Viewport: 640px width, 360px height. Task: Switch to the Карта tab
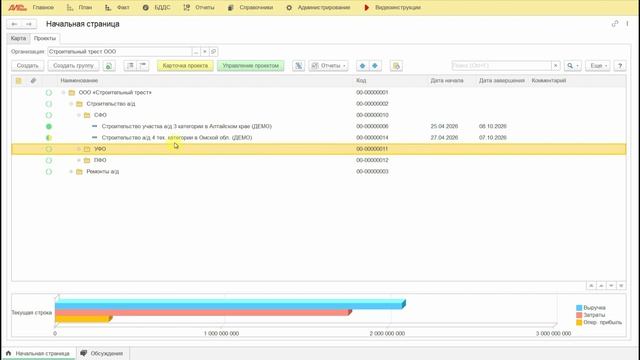(x=18, y=38)
